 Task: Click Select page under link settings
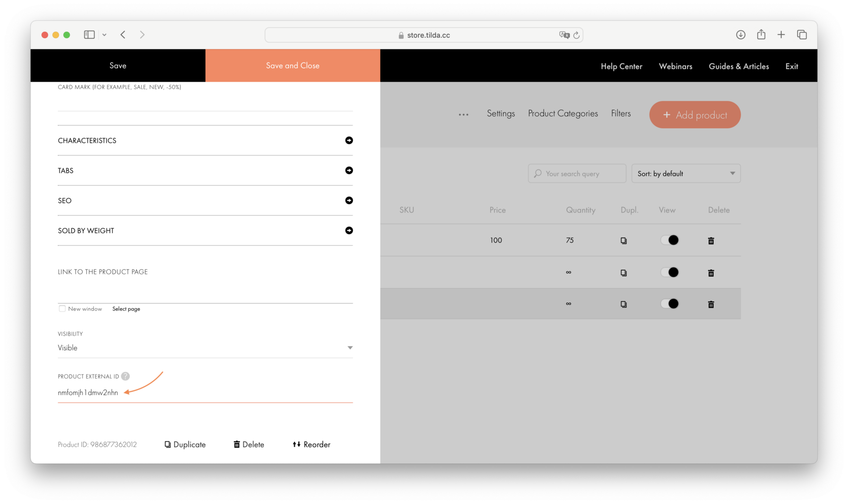click(126, 308)
